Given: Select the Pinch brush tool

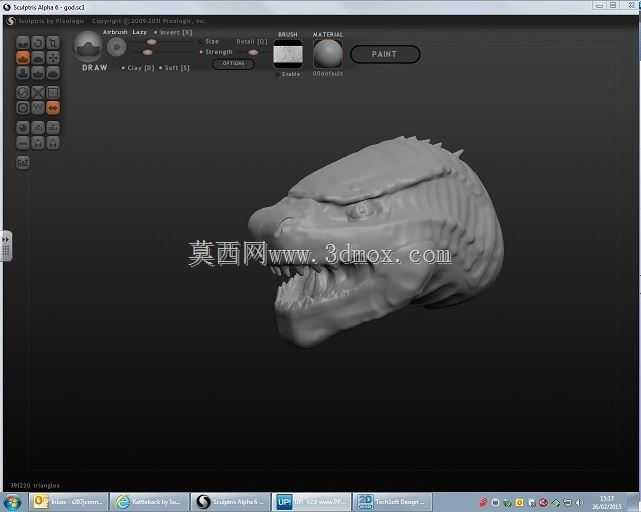Looking at the screenshot, I should 38,73.
